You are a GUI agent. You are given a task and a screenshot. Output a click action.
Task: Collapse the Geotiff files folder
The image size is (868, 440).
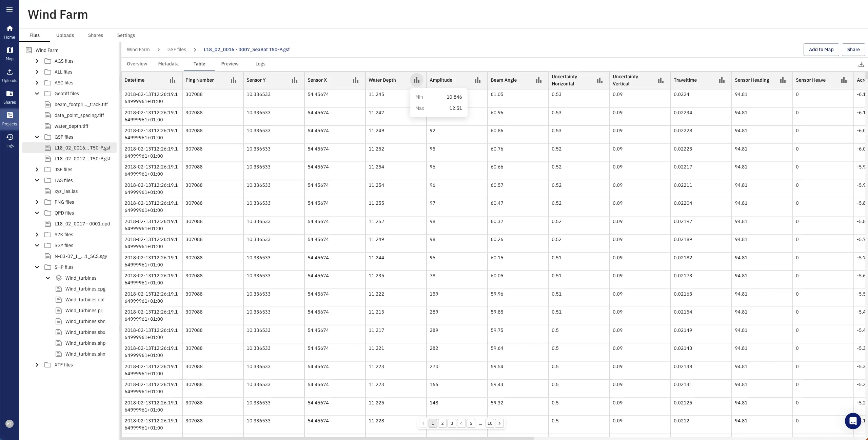point(37,94)
